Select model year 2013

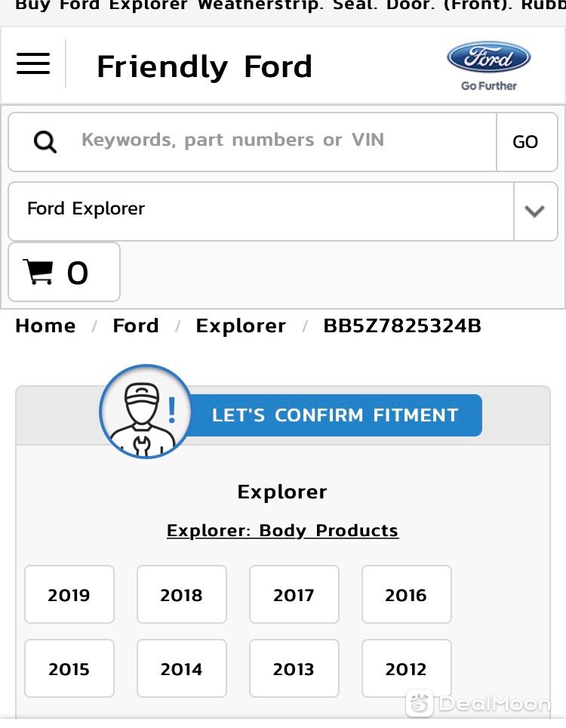294,668
